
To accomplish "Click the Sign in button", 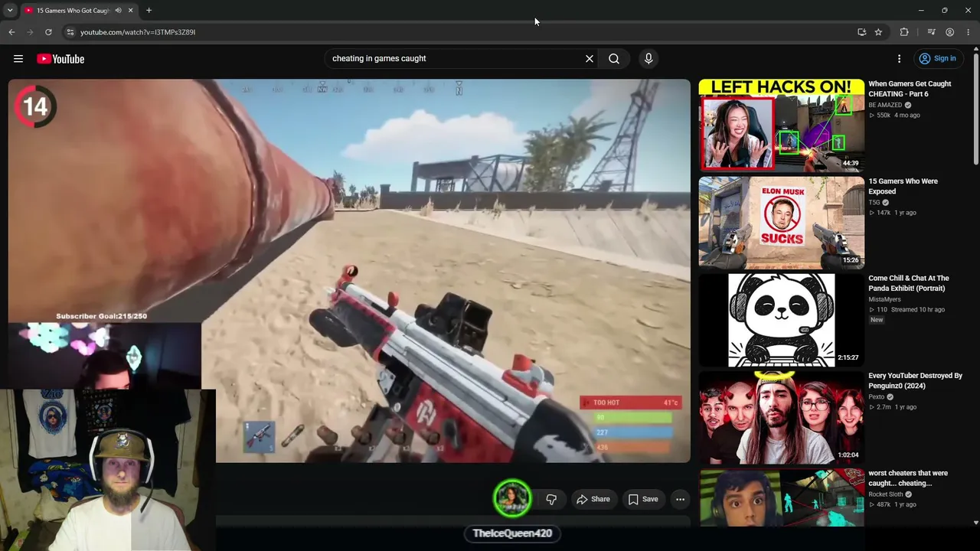I will [938, 59].
